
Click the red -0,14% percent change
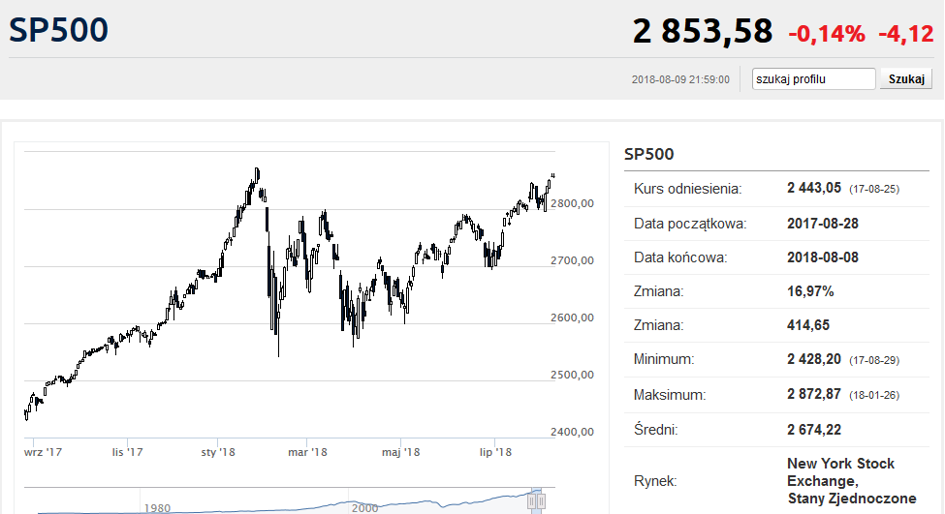pos(827,33)
